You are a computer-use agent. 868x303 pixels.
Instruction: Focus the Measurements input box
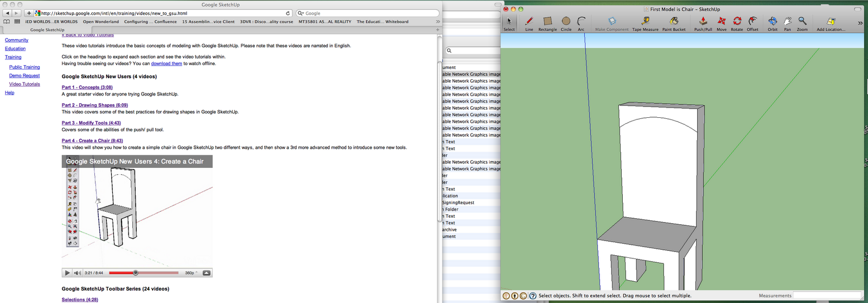click(x=827, y=296)
